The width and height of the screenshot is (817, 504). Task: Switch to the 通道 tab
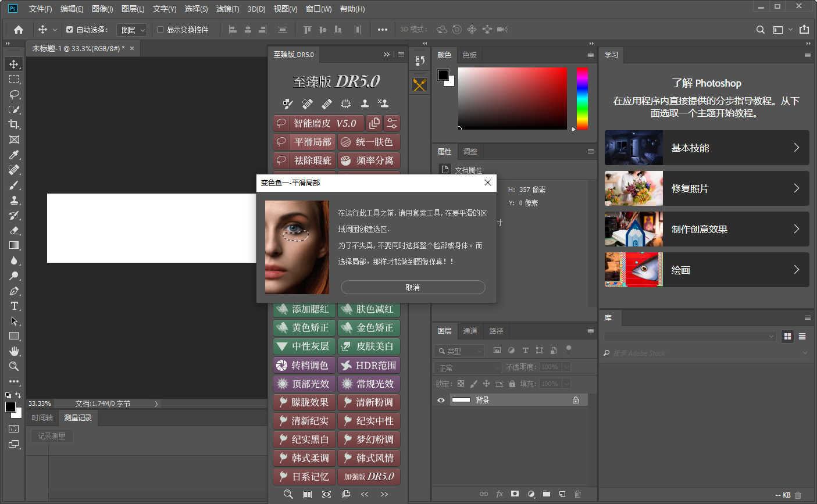point(470,331)
